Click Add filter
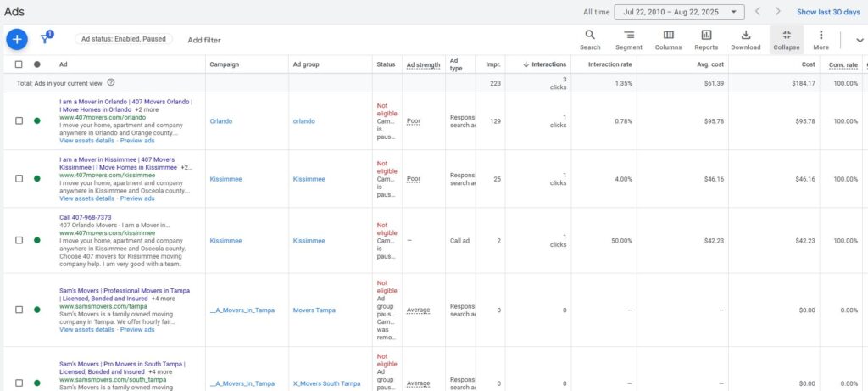The width and height of the screenshot is (868, 391). (x=203, y=40)
